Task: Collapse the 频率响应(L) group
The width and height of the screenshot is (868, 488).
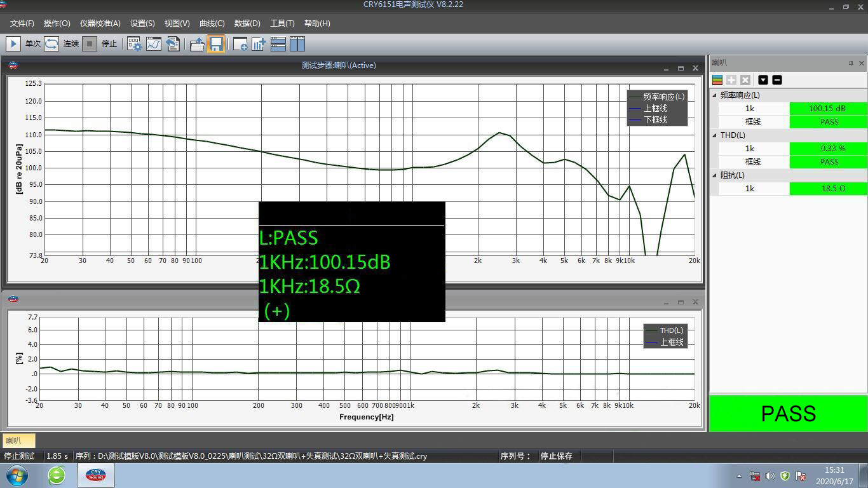Action: [x=715, y=95]
